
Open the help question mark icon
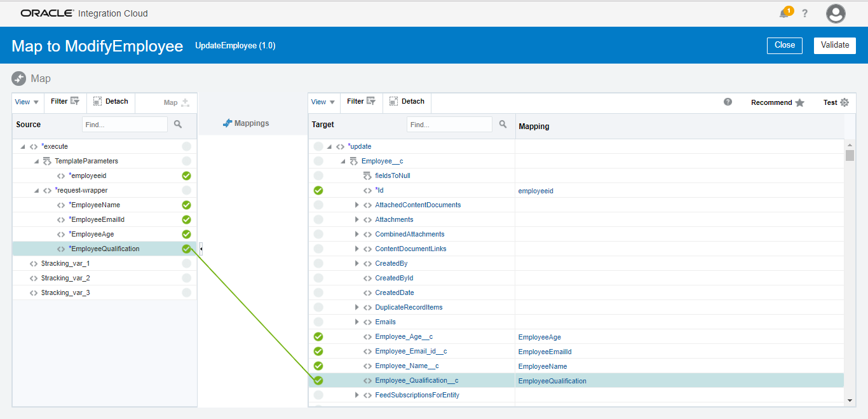pyautogui.click(x=804, y=13)
